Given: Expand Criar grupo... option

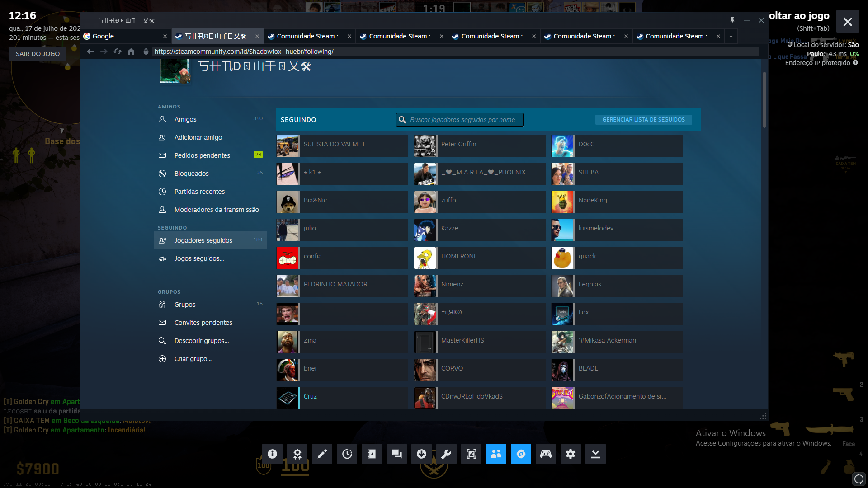Looking at the screenshot, I should click(193, 359).
